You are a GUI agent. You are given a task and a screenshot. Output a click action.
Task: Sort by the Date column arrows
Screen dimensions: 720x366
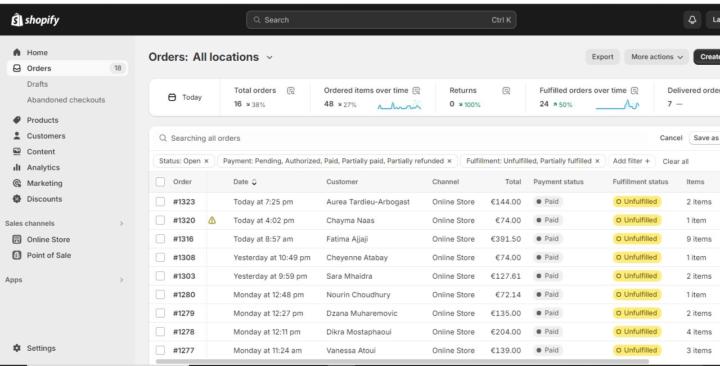pyautogui.click(x=254, y=182)
